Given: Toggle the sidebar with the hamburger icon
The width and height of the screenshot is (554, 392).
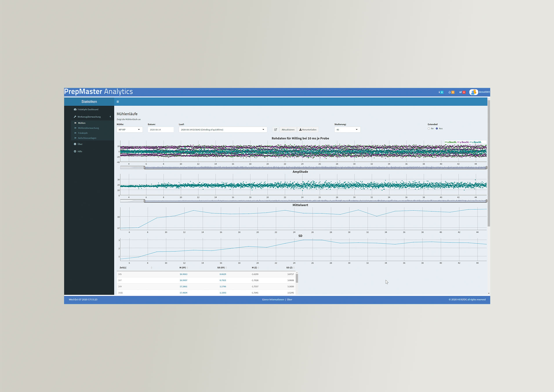Looking at the screenshot, I should click(118, 102).
